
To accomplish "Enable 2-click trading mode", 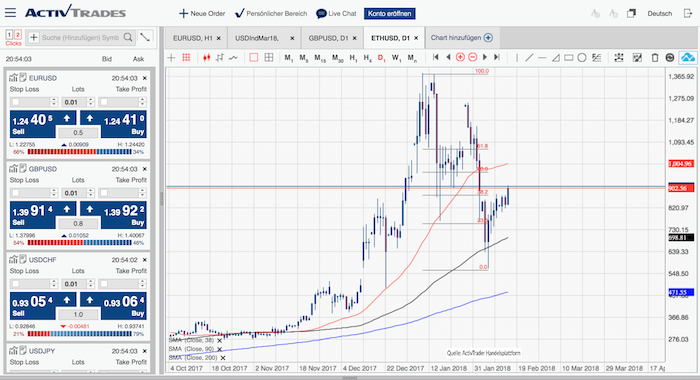I will click(18, 35).
